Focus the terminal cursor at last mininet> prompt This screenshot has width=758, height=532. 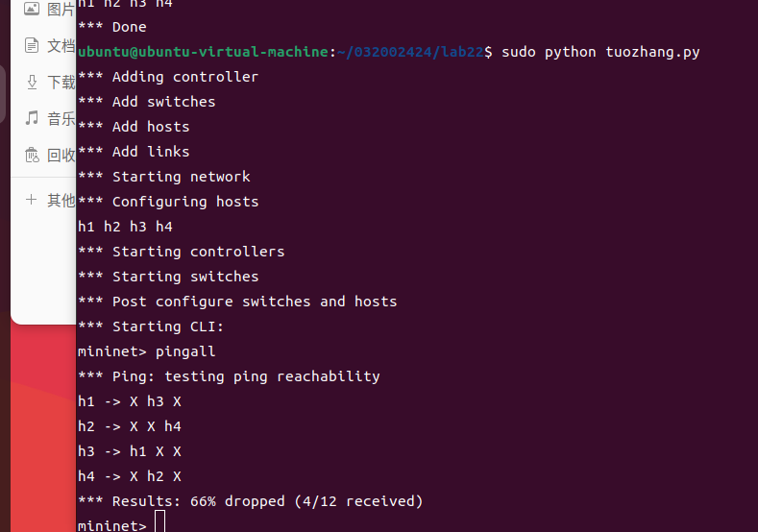pos(160,521)
